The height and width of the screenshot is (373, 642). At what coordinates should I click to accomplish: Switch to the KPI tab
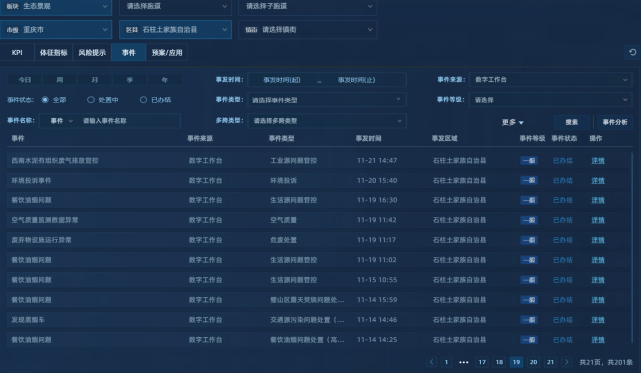coord(17,52)
